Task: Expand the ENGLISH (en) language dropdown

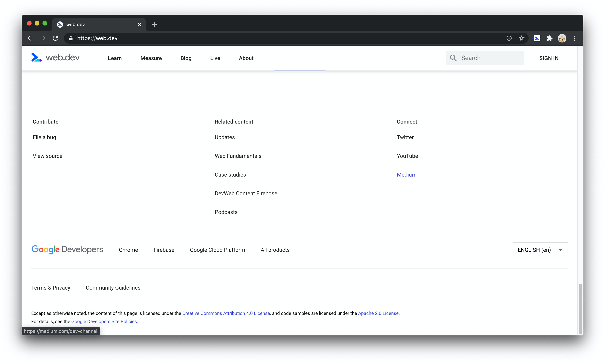Action: point(540,250)
